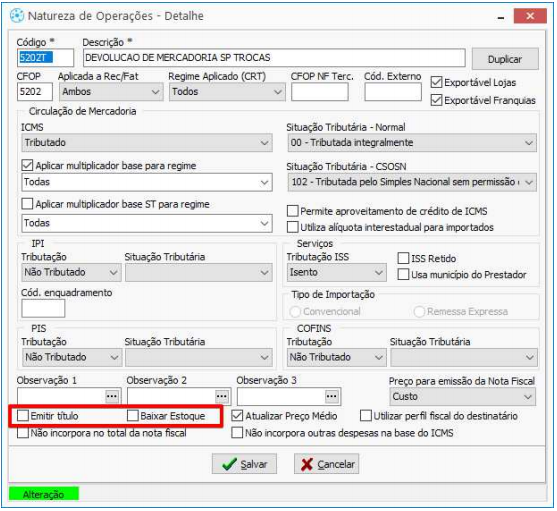Viewport: 557px width, 511px height.
Task: Click the red X Cancelar button
Action: tap(326, 464)
